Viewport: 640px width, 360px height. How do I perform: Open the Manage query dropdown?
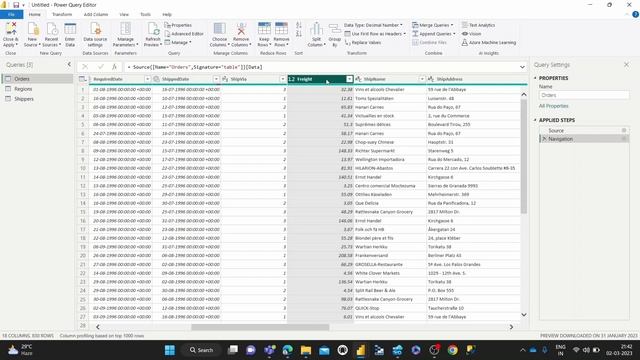[178, 42]
